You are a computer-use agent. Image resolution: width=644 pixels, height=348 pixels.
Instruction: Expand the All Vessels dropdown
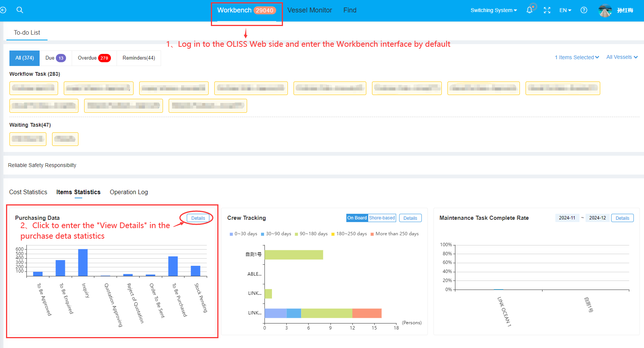(622, 57)
